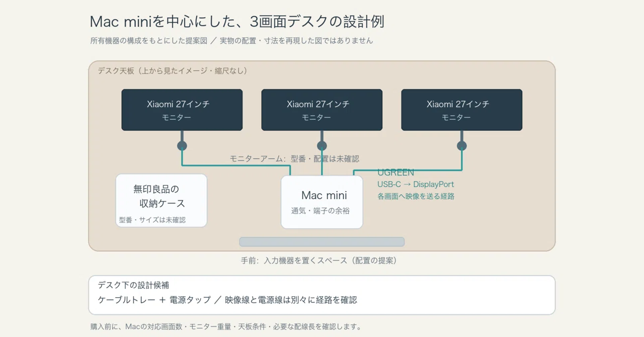The height and width of the screenshot is (337, 644).
Task: Select the "手前: 入力機器を置くスペース（配置の提案）" caption
Action: [x=319, y=261]
